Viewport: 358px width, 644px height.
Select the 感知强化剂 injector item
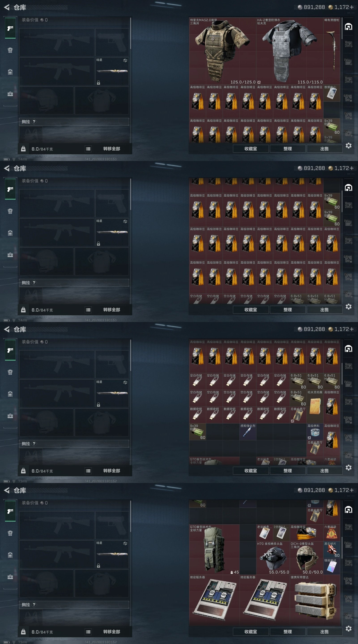[x=248, y=432]
